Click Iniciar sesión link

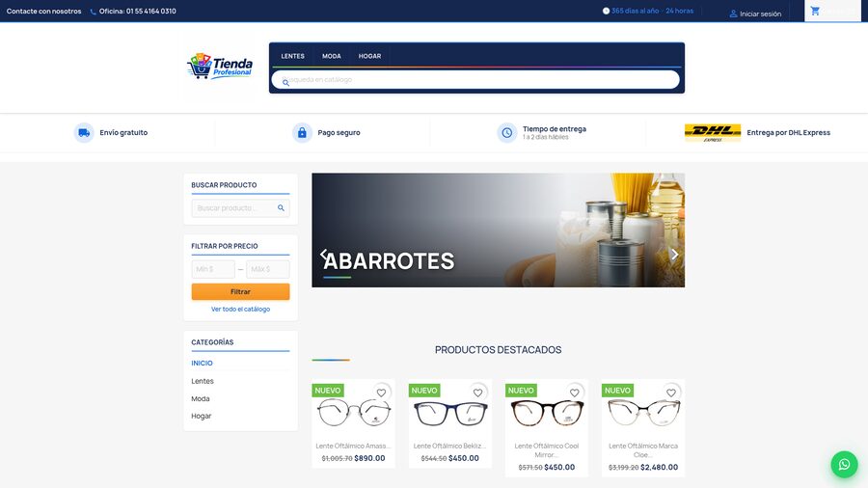761,14
